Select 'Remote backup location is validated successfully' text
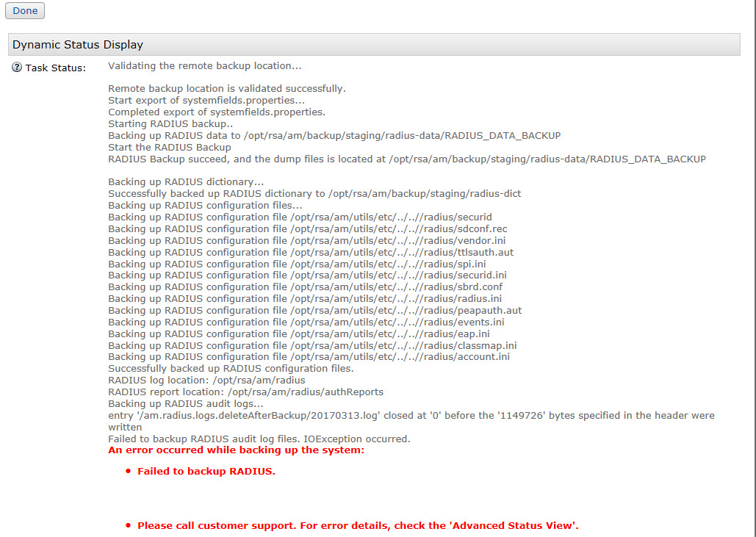This screenshot has width=756, height=537. click(226, 89)
